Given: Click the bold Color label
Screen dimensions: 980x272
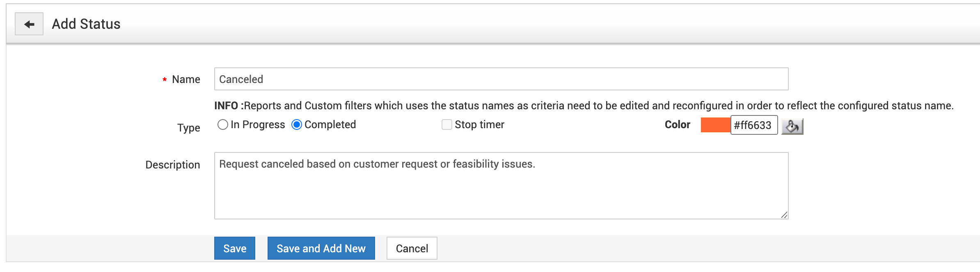Looking at the screenshot, I should tap(677, 124).
